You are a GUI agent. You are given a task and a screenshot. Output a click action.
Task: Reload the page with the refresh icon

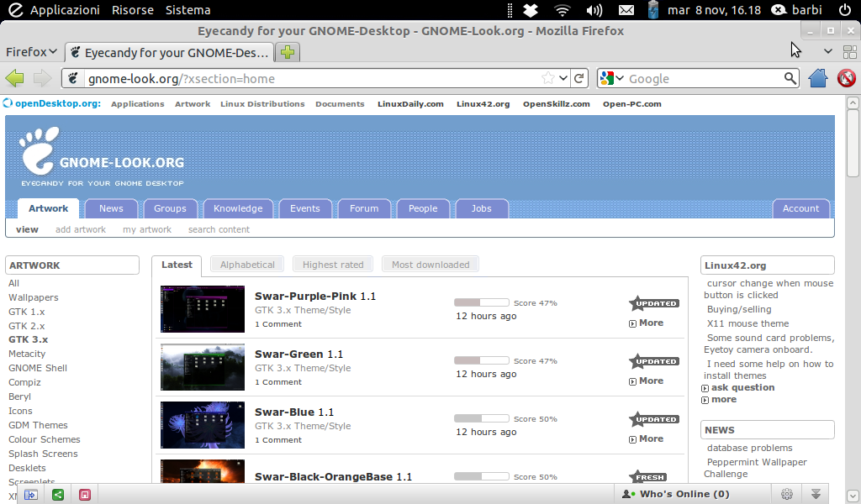pyautogui.click(x=578, y=78)
